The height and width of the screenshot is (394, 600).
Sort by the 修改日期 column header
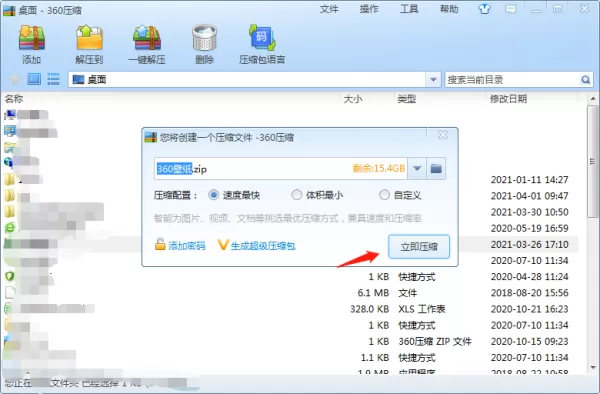click(x=508, y=99)
